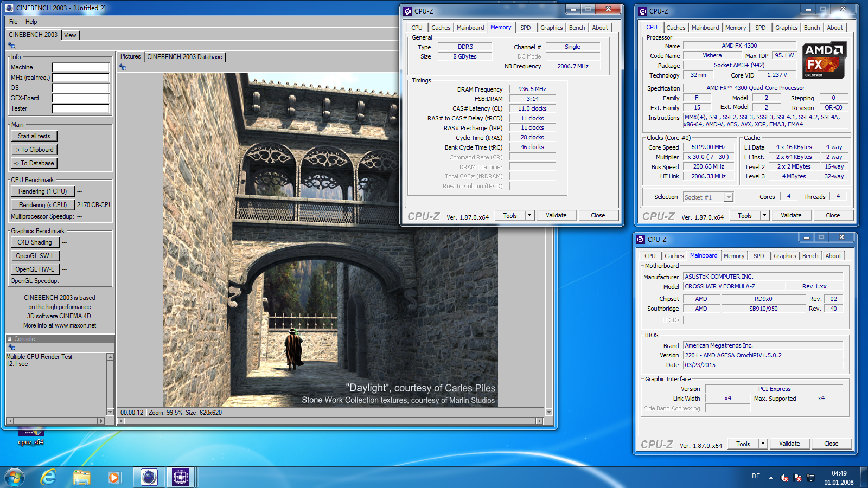Click the MHz (real freq.) input field
Viewport: 868px width, 488px height.
click(81, 78)
